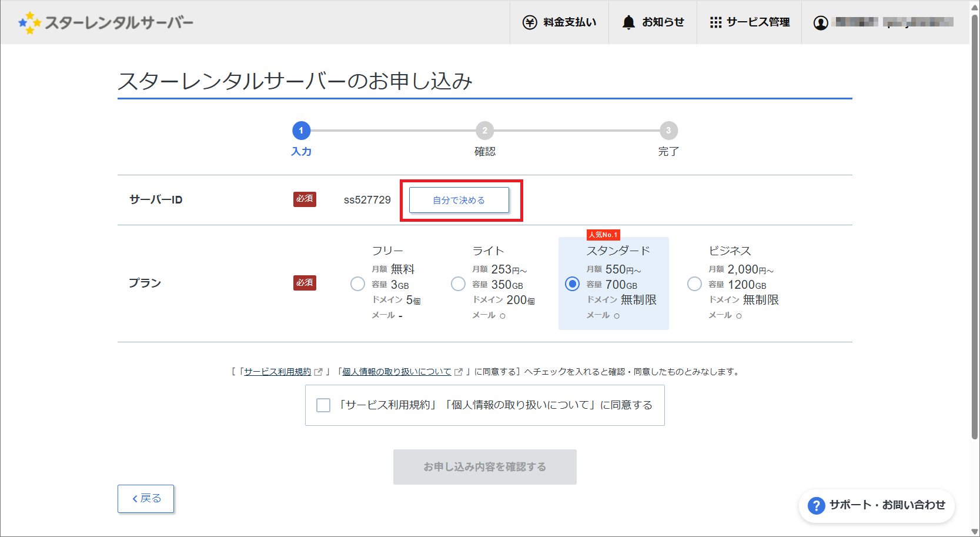Click the 人気No.1 badge
This screenshot has height=537, width=980.
pyautogui.click(x=603, y=235)
